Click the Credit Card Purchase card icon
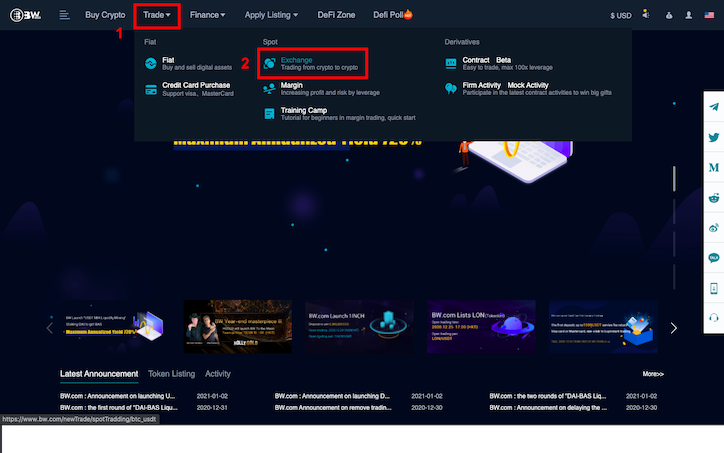724x453 pixels. [151, 90]
